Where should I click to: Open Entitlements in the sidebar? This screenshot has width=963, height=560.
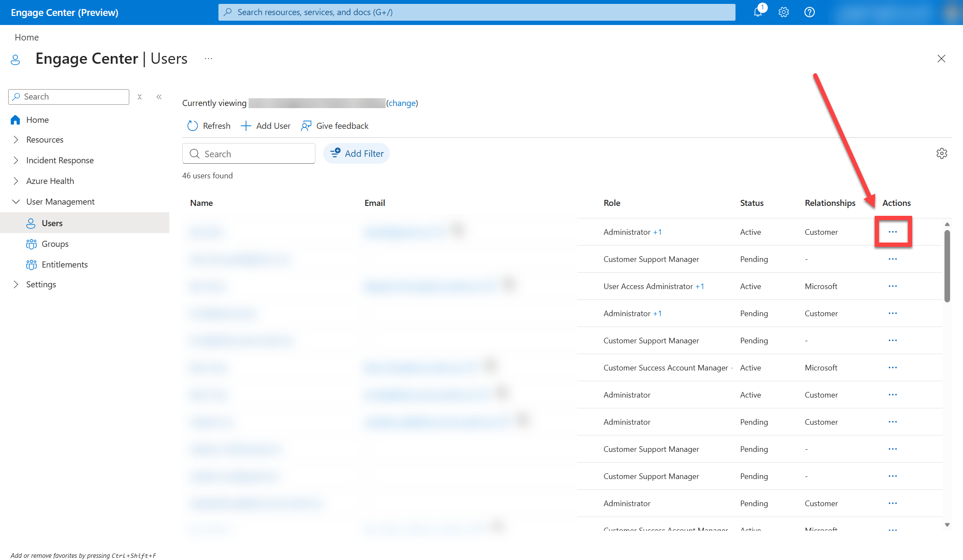[x=65, y=264]
